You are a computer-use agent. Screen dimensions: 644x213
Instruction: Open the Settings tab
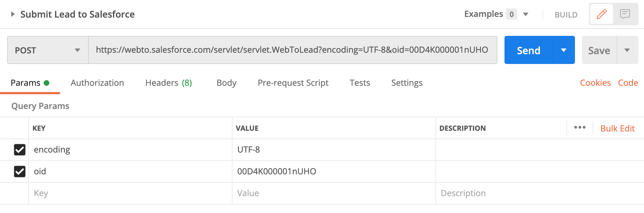click(x=407, y=83)
